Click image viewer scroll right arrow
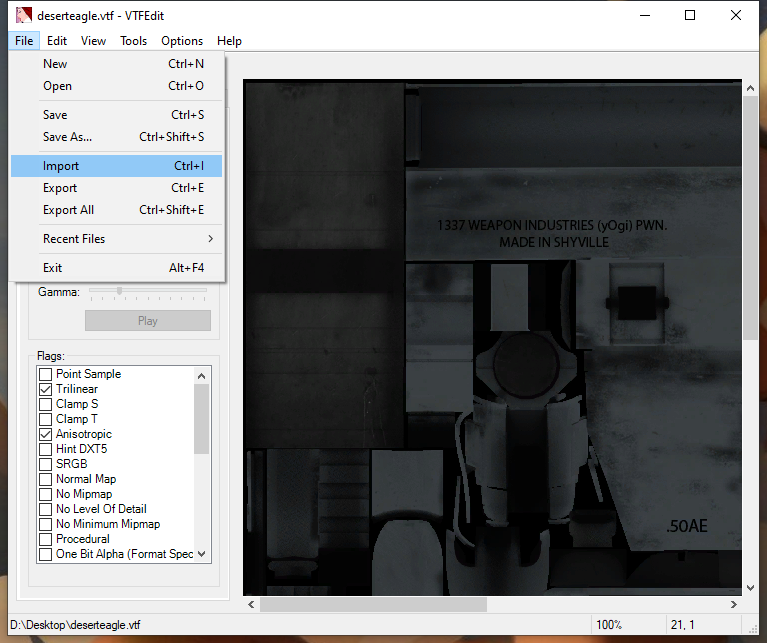Viewport: 767px width, 643px height. [x=734, y=604]
